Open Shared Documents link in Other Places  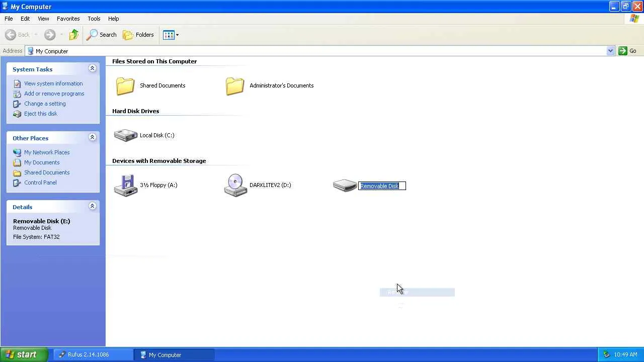(47, 172)
